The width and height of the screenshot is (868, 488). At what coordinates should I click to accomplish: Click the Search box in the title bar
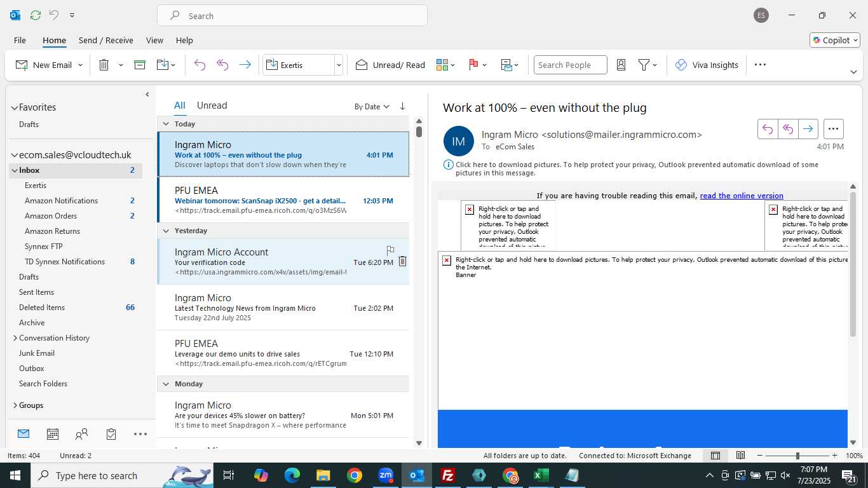point(292,16)
